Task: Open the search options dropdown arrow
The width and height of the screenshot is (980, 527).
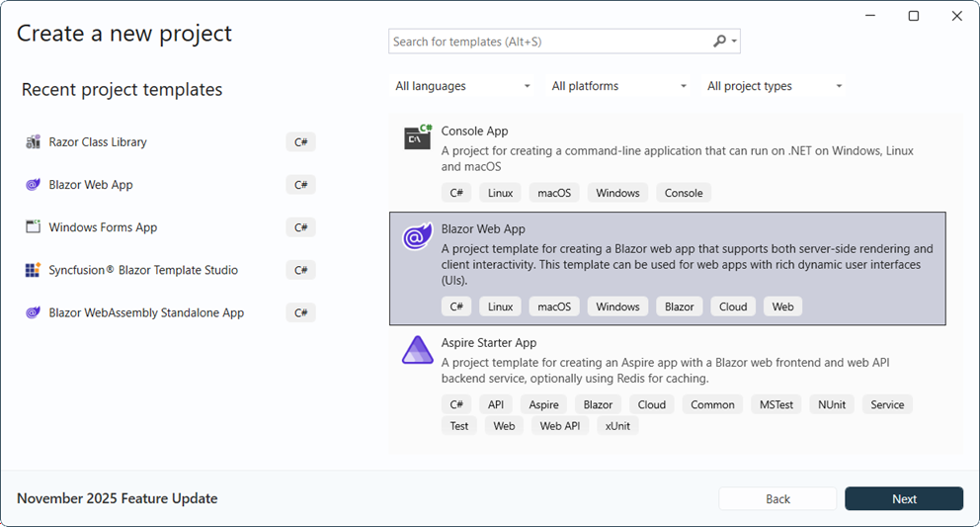Action: pyautogui.click(x=734, y=42)
